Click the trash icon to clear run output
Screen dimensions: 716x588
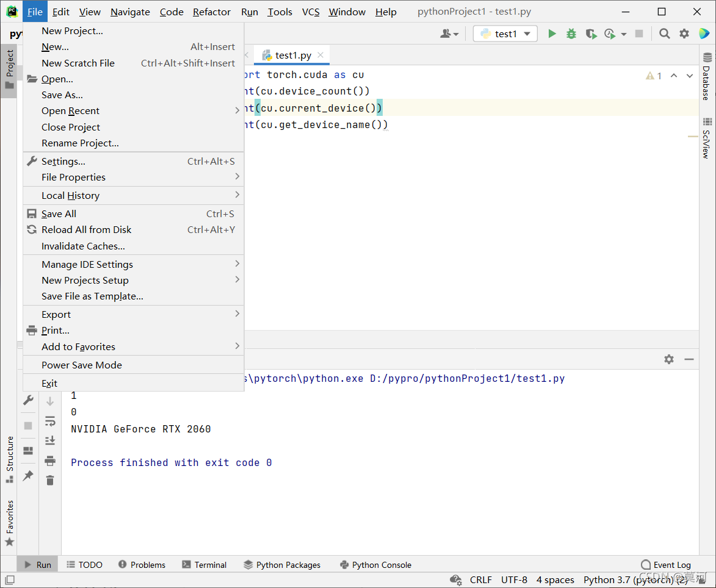[x=50, y=481]
